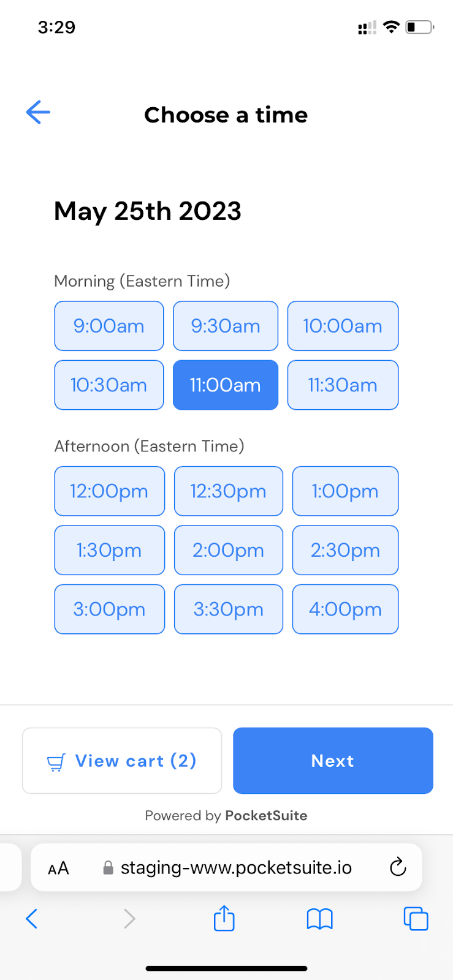The height and width of the screenshot is (980, 453).
Task: Open View cart (2) button
Action: 122,761
